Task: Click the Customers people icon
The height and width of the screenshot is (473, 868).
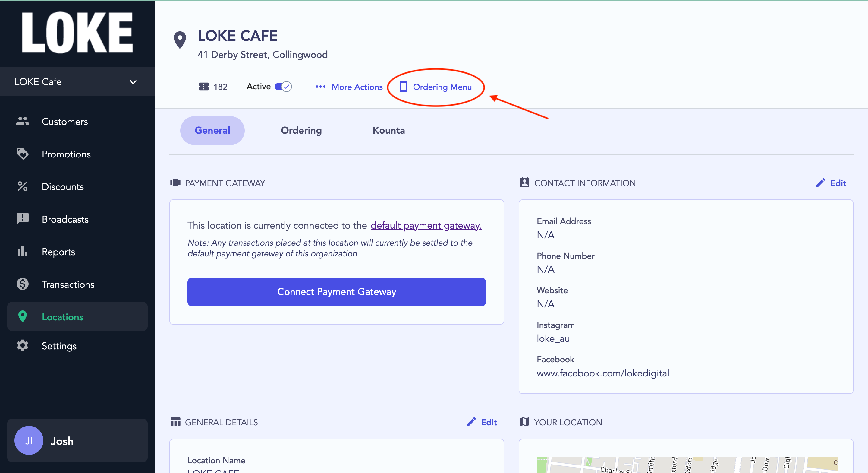Action: click(x=23, y=121)
